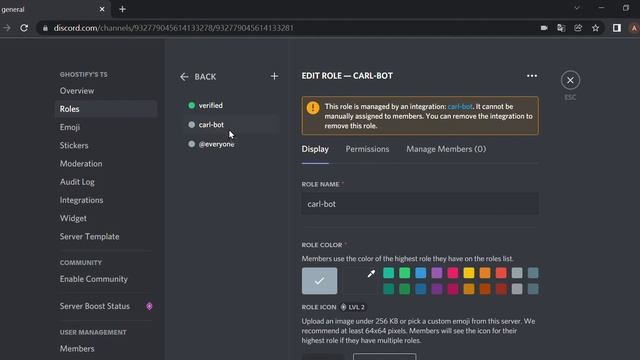Choose the dark orange swatch in bottom row
The height and width of the screenshot is (360, 640).
(x=485, y=289)
